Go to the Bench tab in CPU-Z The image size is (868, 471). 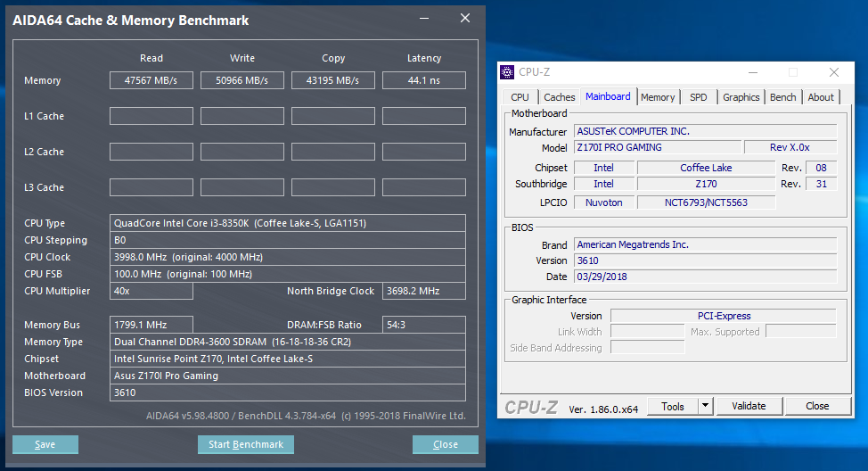click(782, 97)
